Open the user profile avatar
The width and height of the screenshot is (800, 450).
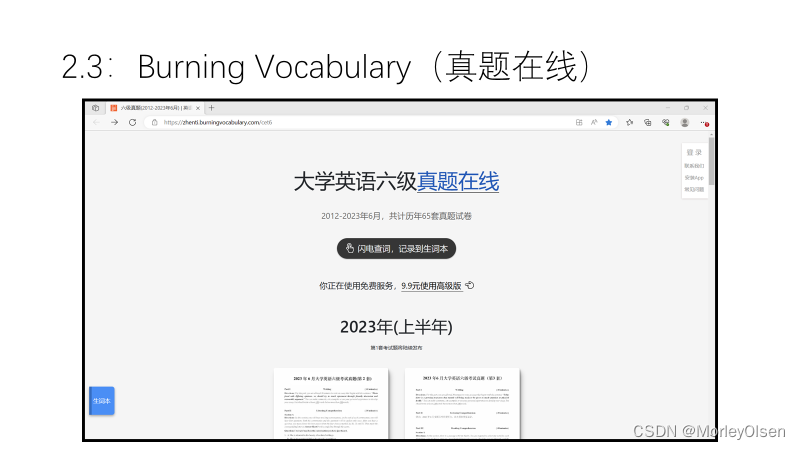[685, 122]
